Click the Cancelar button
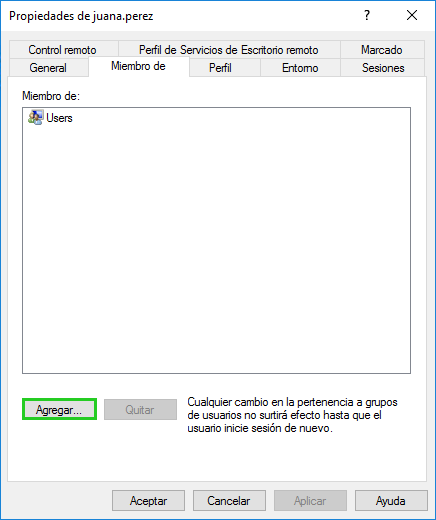 coord(229,500)
